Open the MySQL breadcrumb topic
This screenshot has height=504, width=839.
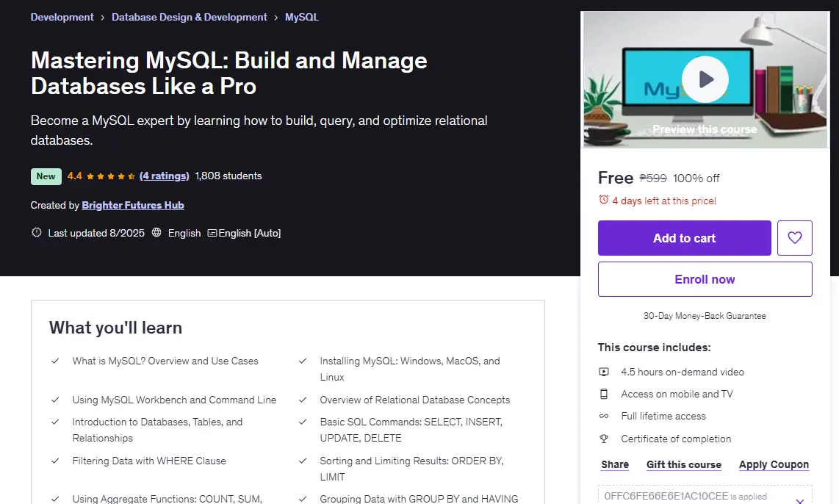point(302,17)
